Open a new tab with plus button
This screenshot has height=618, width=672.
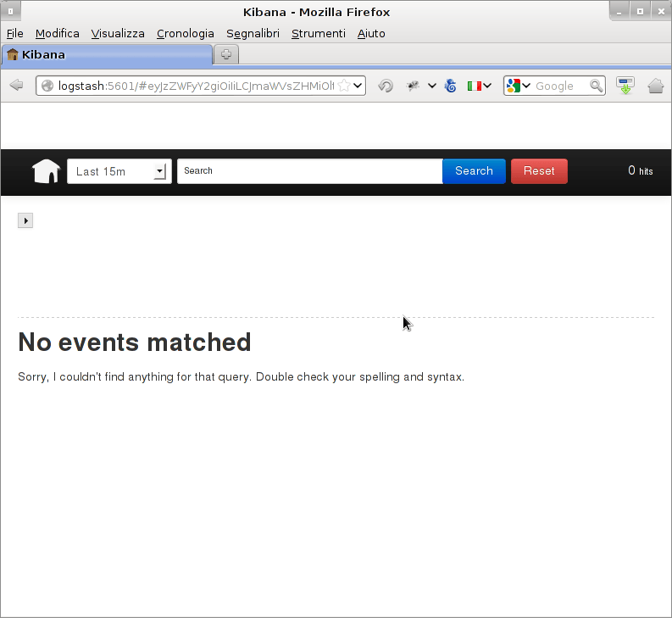pos(226,54)
